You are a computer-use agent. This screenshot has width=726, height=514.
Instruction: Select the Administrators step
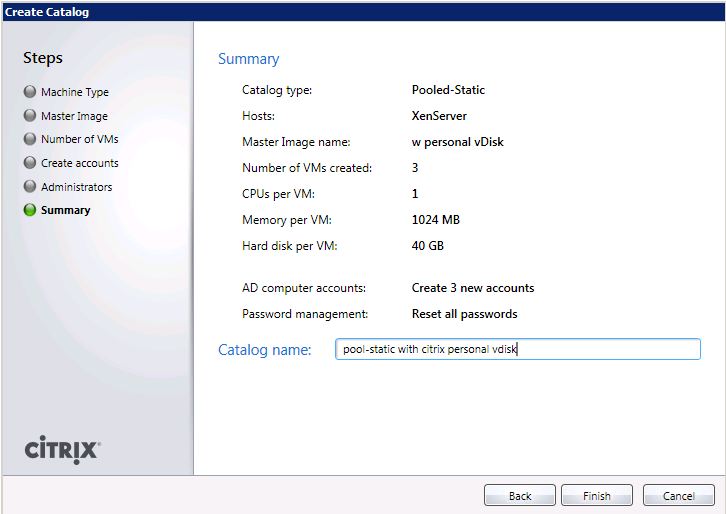(76, 187)
